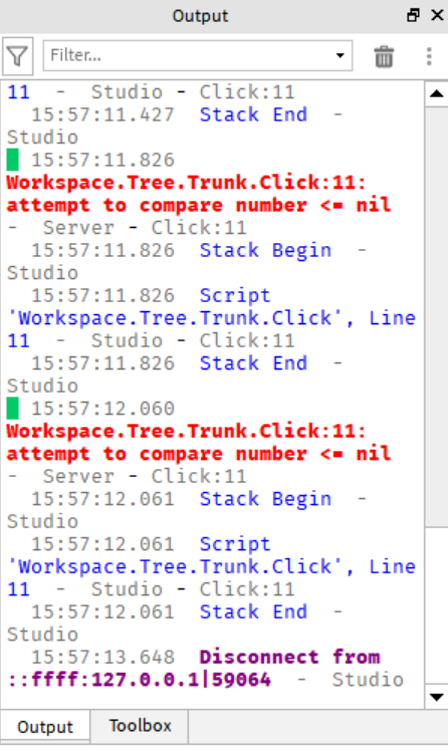The width and height of the screenshot is (448, 750).
Task: Click the 15:57:11.826 Script stack trace link
Action: tap(211, 318)
